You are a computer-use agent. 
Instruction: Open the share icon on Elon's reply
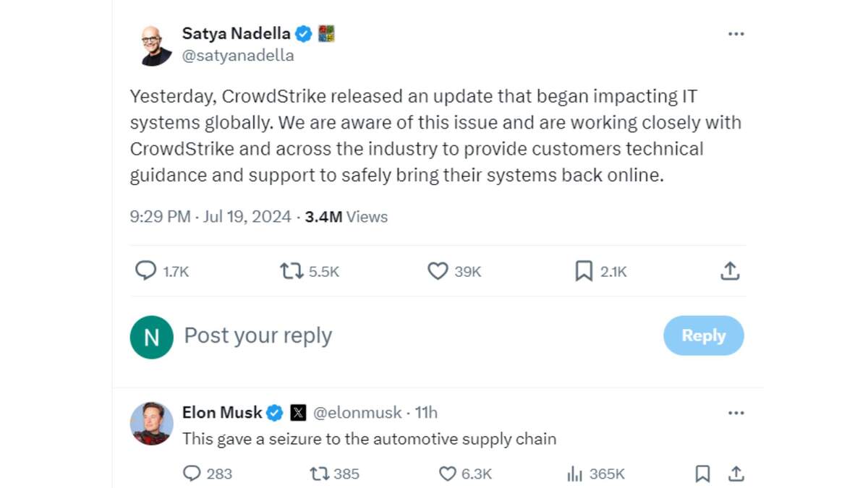736,474
